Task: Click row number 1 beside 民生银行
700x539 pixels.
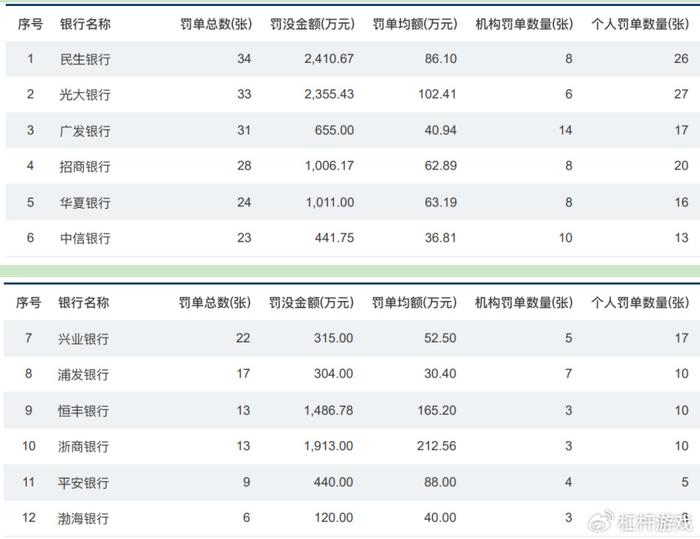Action: click(x=30, y=58)
